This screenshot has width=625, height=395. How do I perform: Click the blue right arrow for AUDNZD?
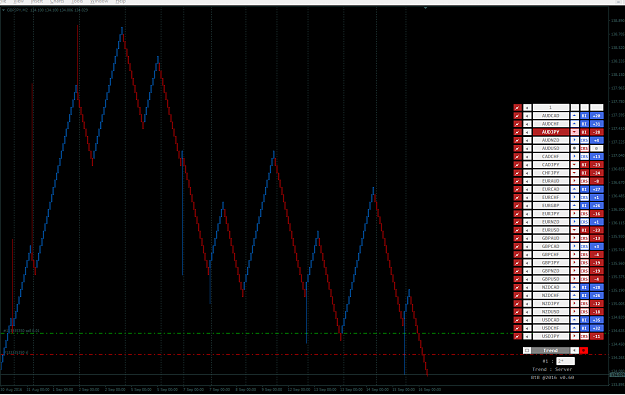575,140
